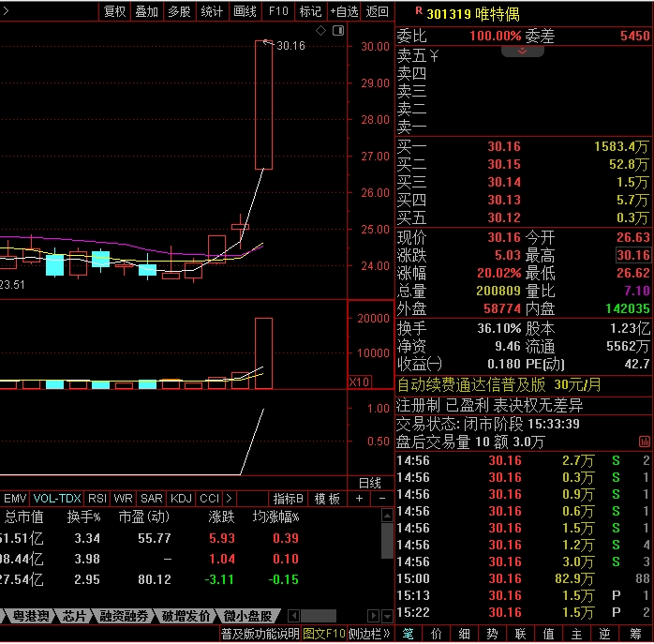Expand the order book chevron under 委比
This screenshot has width=654, height=644.
[x=522, y=51]
